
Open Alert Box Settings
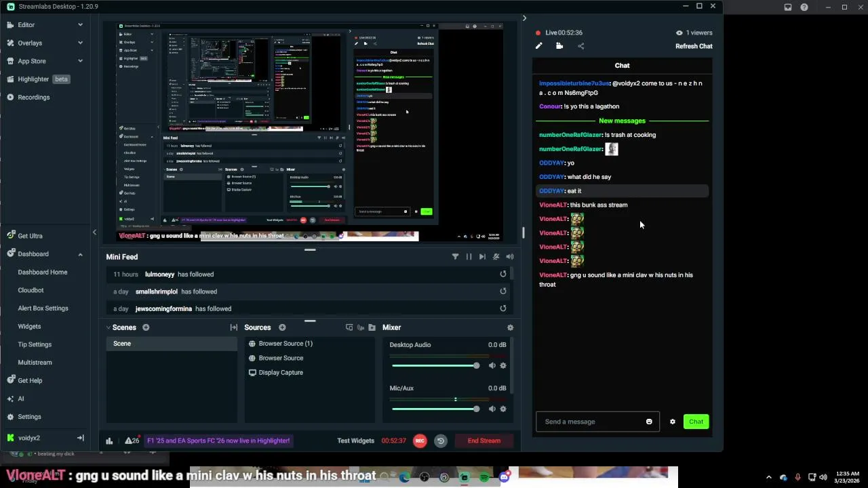coord(43,308)
